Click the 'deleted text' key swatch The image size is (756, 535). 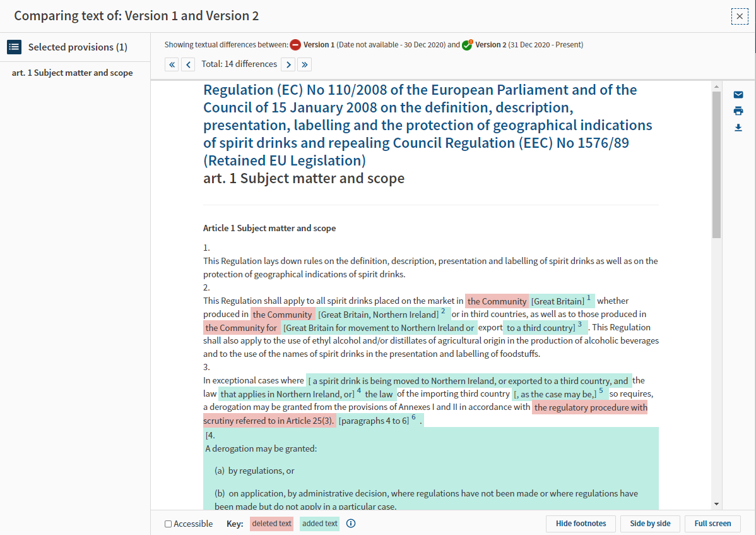(x=271, y=524)
